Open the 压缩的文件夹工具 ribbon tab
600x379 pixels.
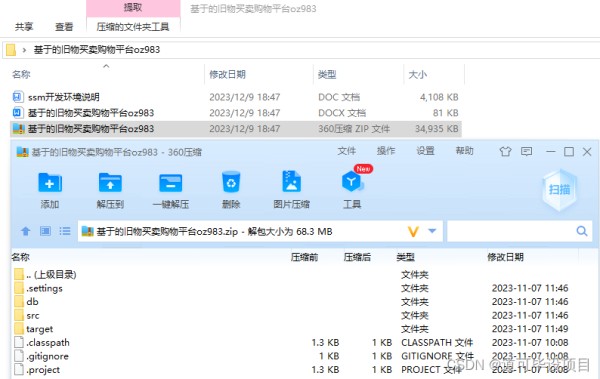tap(133, 26)
